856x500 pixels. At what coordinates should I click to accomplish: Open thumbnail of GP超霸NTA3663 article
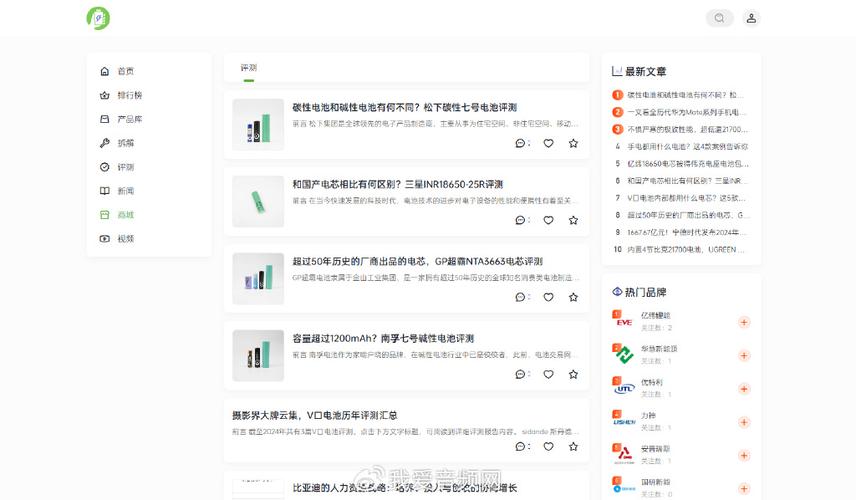coord(258,278)
